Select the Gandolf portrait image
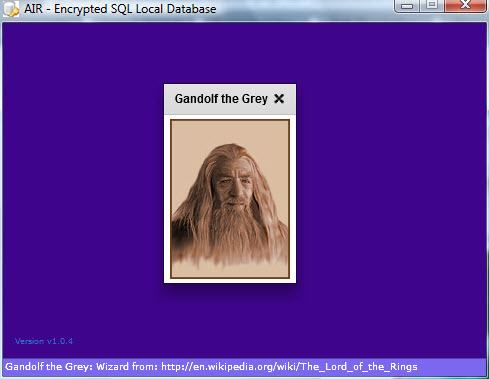This screenshot has height=379, width=489. 230,199
